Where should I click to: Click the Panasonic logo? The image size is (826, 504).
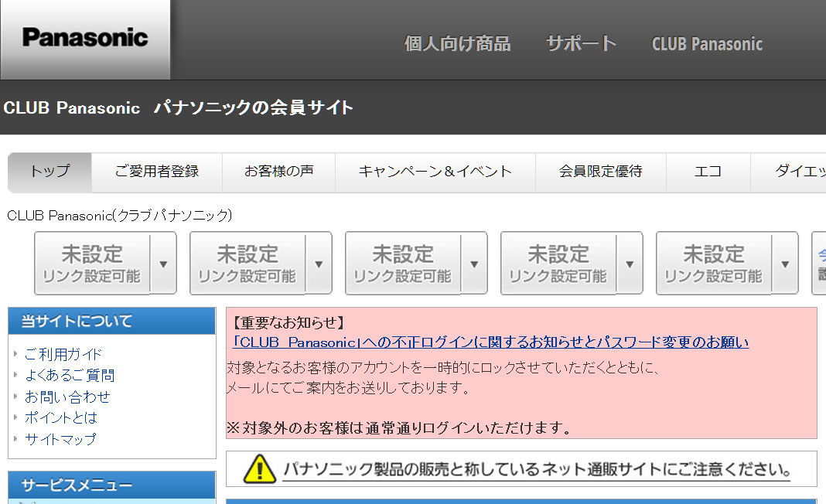point(85,38)
